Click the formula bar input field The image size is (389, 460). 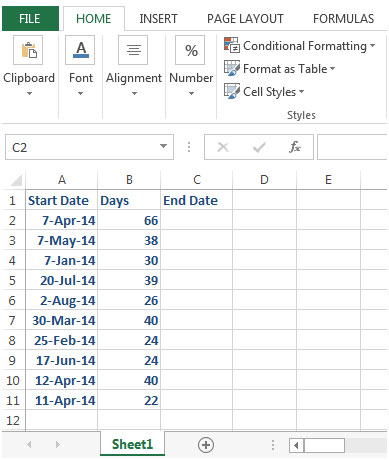(352, 147)
